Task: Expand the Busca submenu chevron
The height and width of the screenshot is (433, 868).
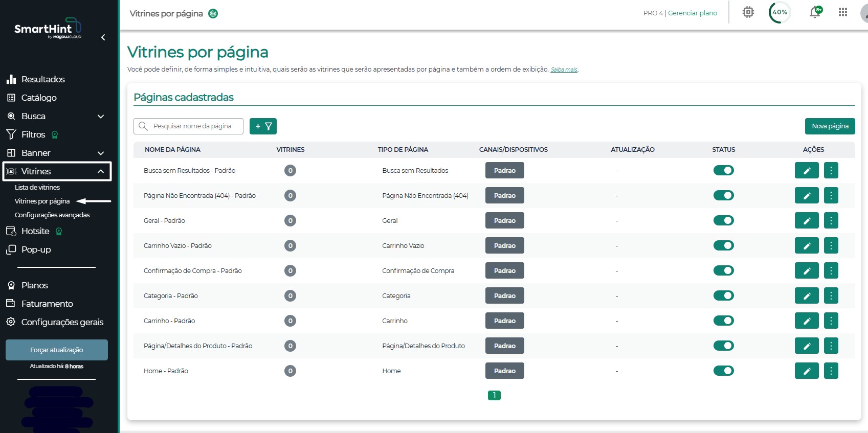Action: (101, 117)
